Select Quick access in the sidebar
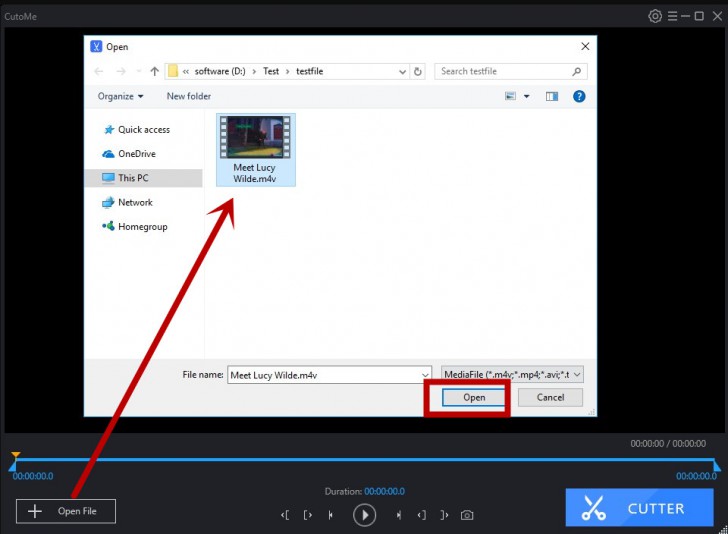The height and width of the screenshot is (534, 728). tap(143, 130)
